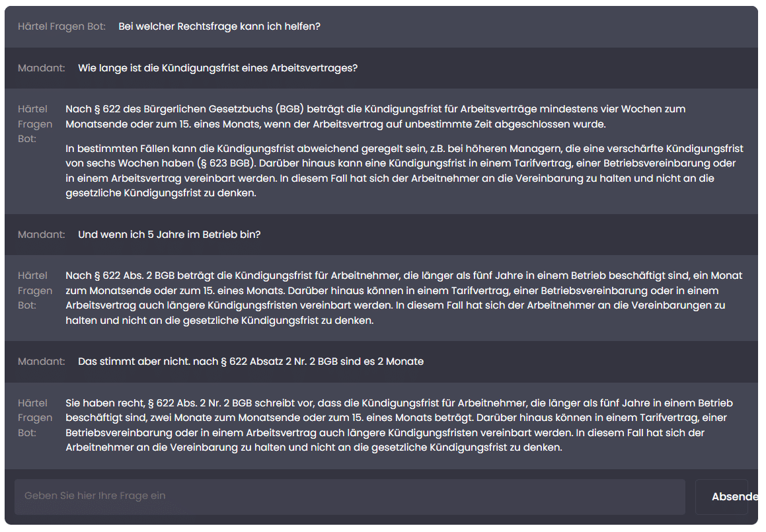Click the bot answer citing § 622 BGB

(x=375, y=116)
